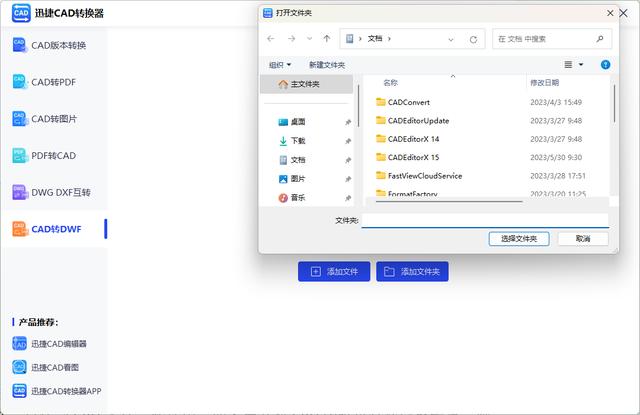
Task: Click 文档 in the address breadcrumb
Action: point(375,39)
